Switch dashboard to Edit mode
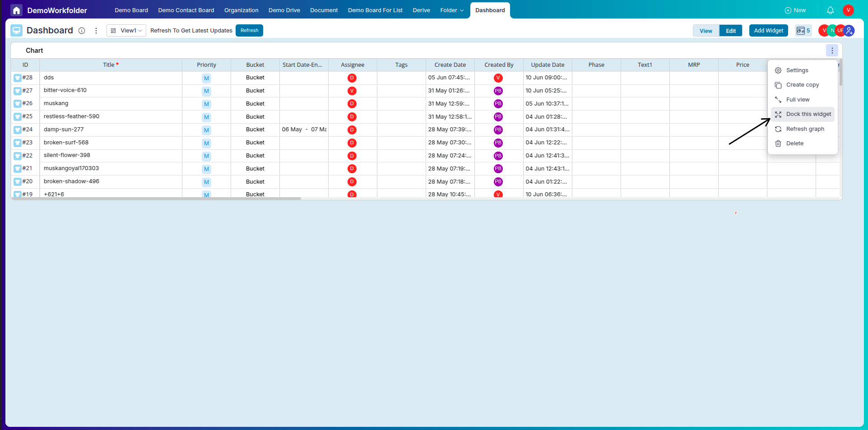The width and height of the screenshot is (868, 430). [731, 31]
